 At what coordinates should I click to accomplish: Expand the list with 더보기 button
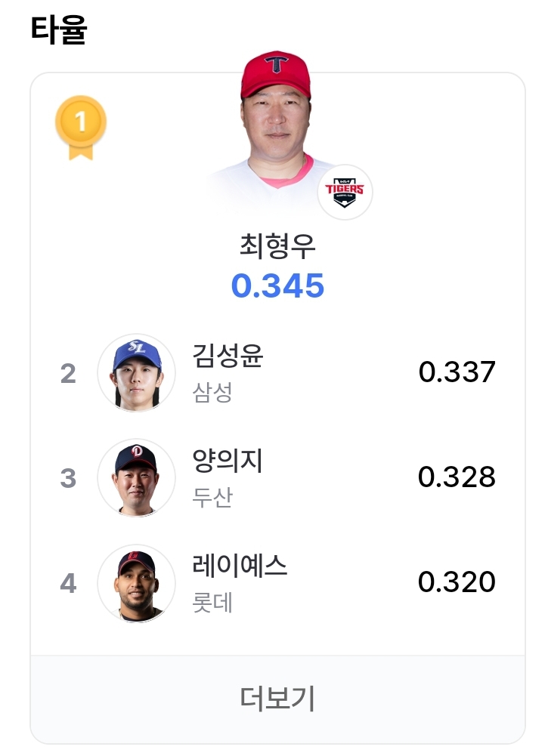coord(277,699)
